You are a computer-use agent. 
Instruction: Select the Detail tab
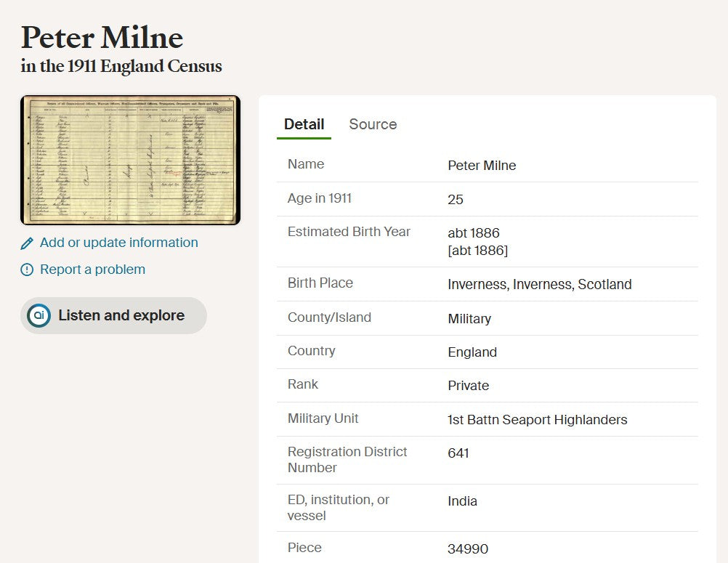coord(304,124)
